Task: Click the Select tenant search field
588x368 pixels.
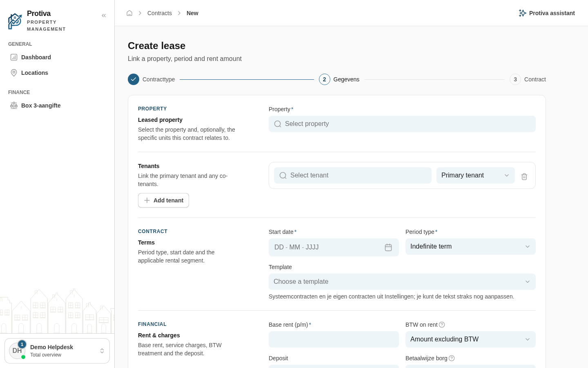Action: coord(353,175)
